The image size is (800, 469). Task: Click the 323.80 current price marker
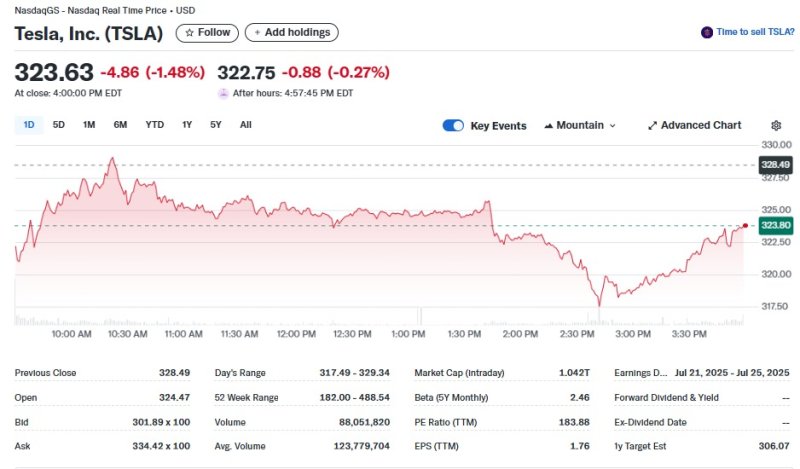click(776, 226)
